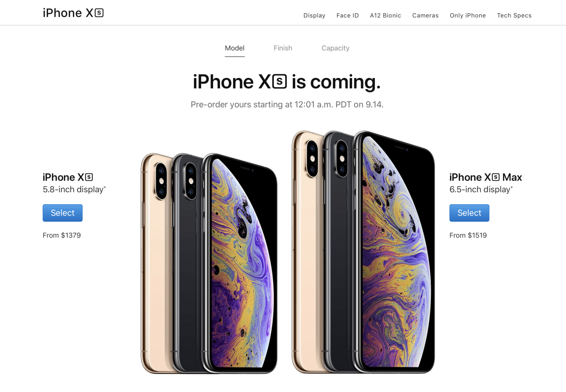Select the iPhone XS Max model
The width and height of the screenshot is (566, 392).
coord(469,213)
